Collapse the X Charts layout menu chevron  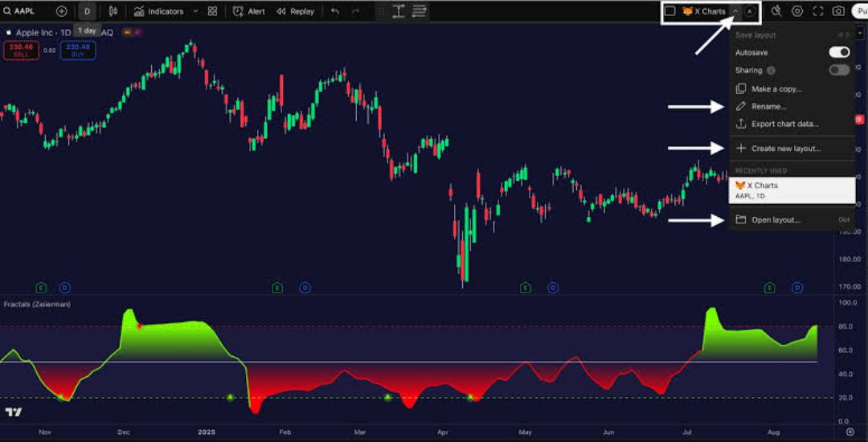tap(735, 11)
